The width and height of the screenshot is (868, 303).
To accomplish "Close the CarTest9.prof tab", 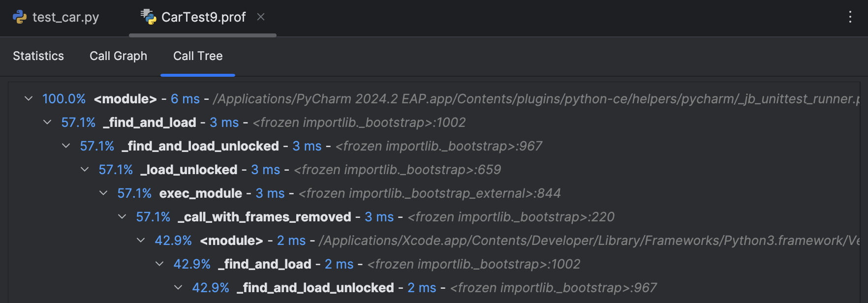I will pyautogui.click(x=260, y=17).
